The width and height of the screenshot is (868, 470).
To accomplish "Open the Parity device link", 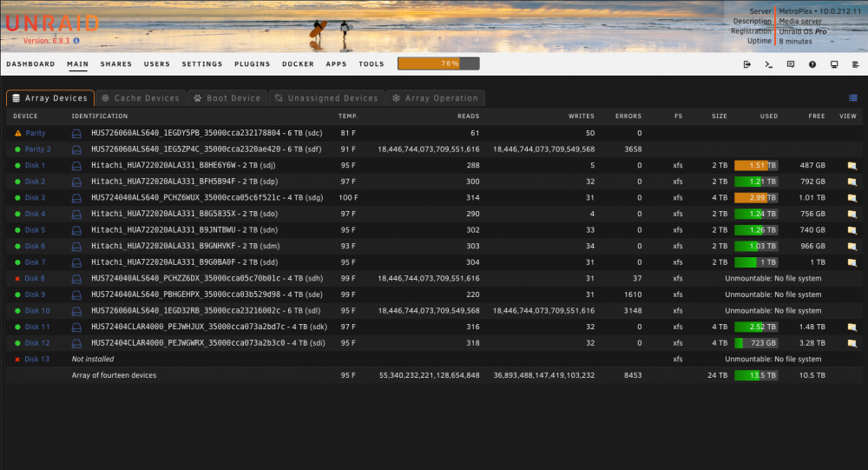I will 36,133.
